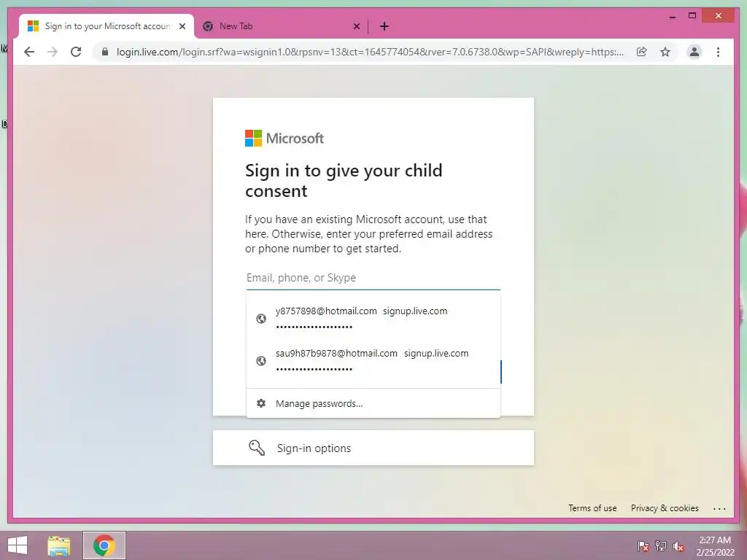Close the Sign in to your Microsoft account tab
This screenshot has height=560, width=747.
coord(182,26)
